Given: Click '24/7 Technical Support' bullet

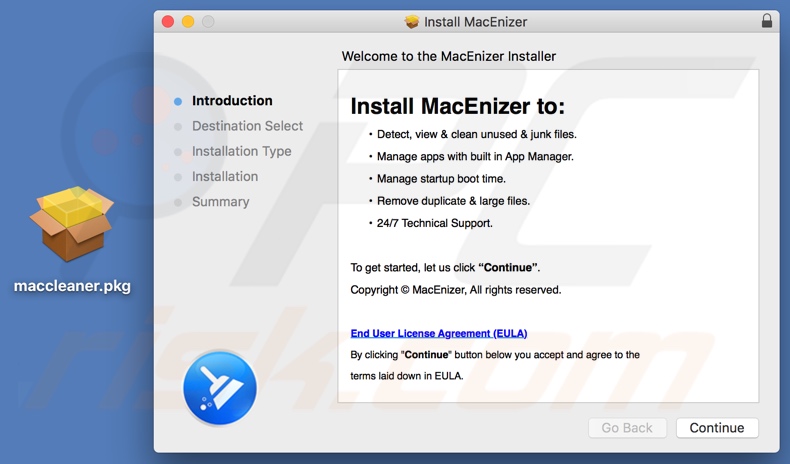Looking at the screenshot, I should [x=435, y=223].
